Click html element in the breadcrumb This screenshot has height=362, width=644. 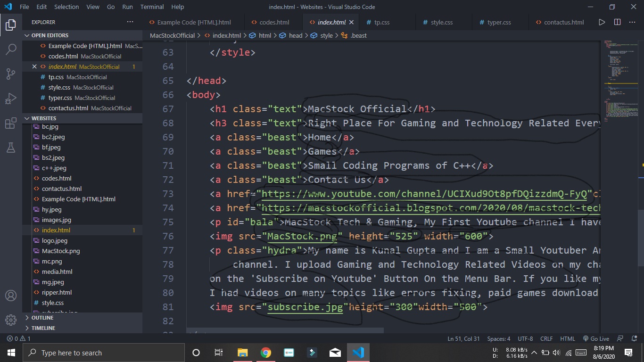click(x=265, y=35)
